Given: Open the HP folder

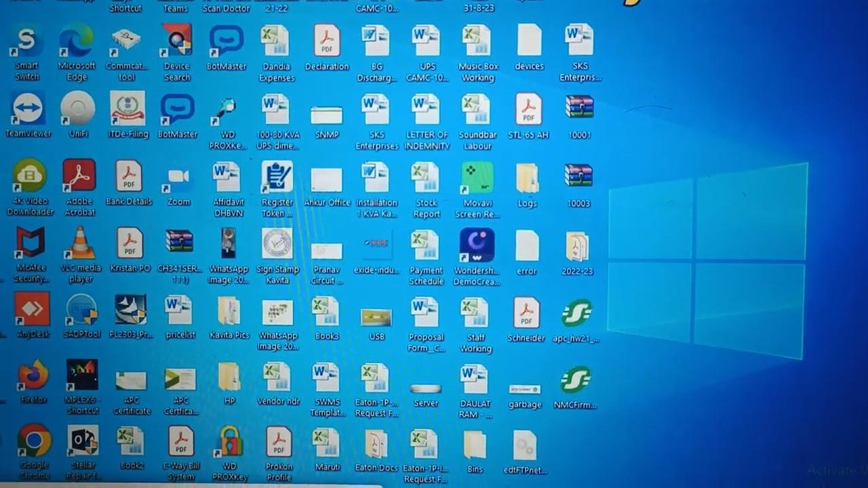Looking at the screenshot, I should [x=229, y=378].
